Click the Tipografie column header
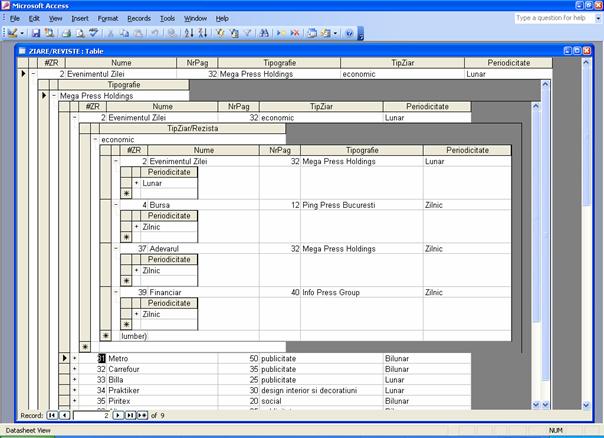The image size is (604, 438). click(278, 62)
